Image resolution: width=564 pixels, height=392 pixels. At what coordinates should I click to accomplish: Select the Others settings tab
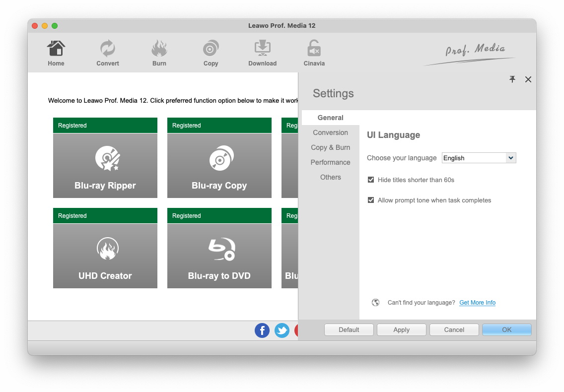coord(330,177)
